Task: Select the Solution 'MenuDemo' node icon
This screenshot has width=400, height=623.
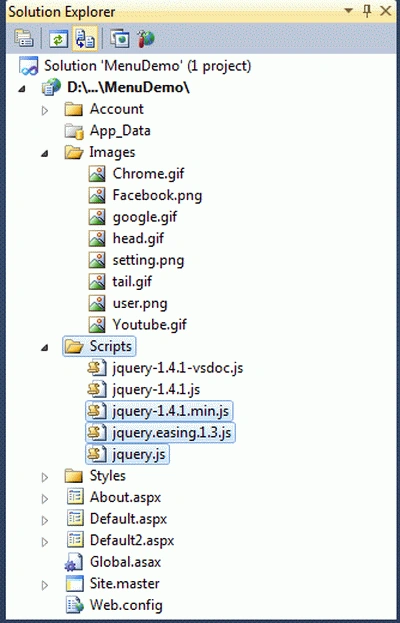Action: click(x=29, y=66)
